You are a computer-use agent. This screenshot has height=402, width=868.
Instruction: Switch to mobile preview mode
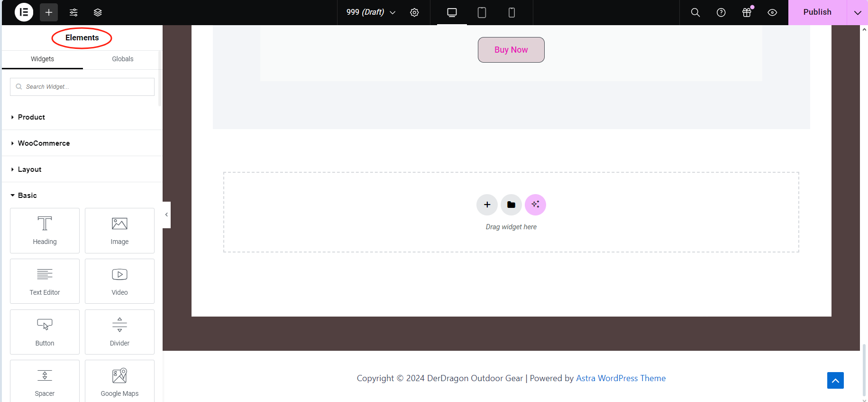[512, 12]
